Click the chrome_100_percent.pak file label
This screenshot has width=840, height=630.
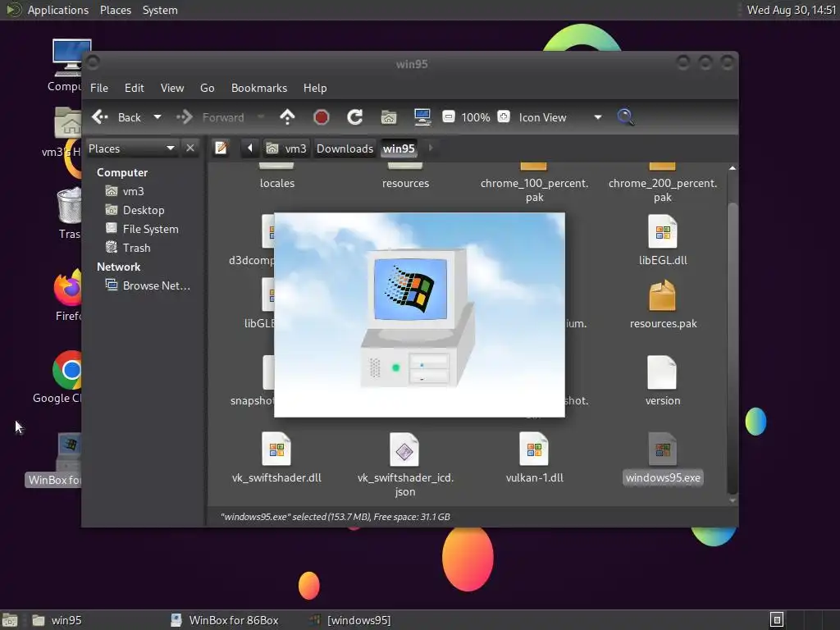pyautogui.click(x=534, y=190)
